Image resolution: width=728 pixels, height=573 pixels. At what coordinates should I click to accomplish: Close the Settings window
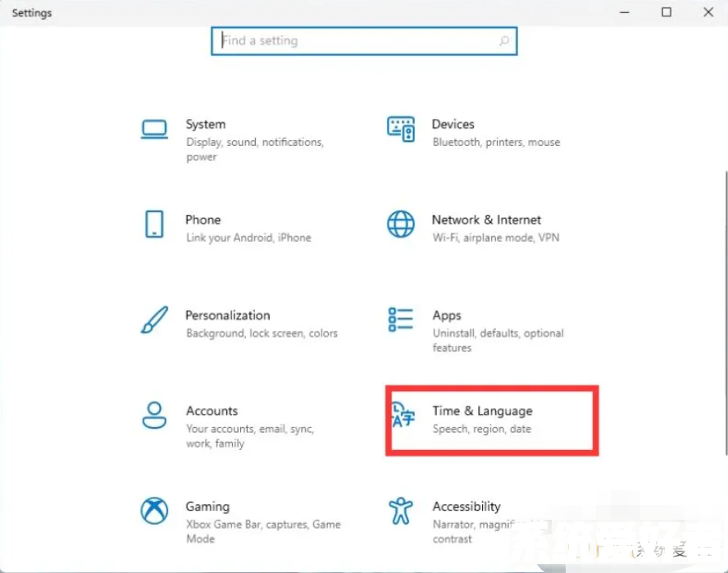coord(708,12)
